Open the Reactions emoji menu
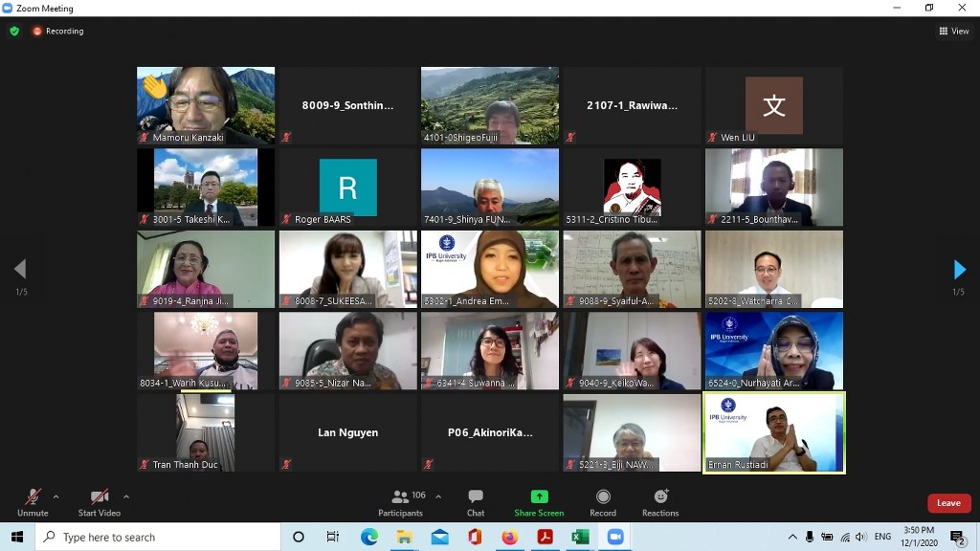The image size is (980, 551). [660, 502]
